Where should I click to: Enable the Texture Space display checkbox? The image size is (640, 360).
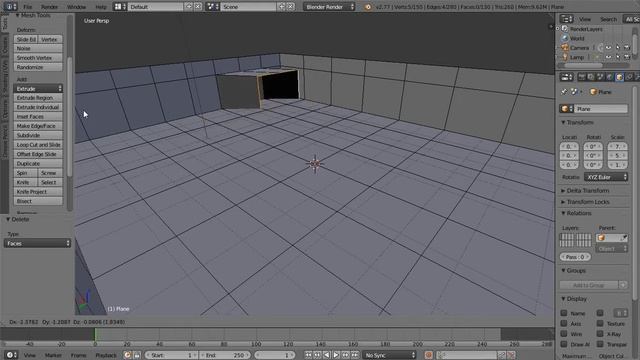coord(600,323)
